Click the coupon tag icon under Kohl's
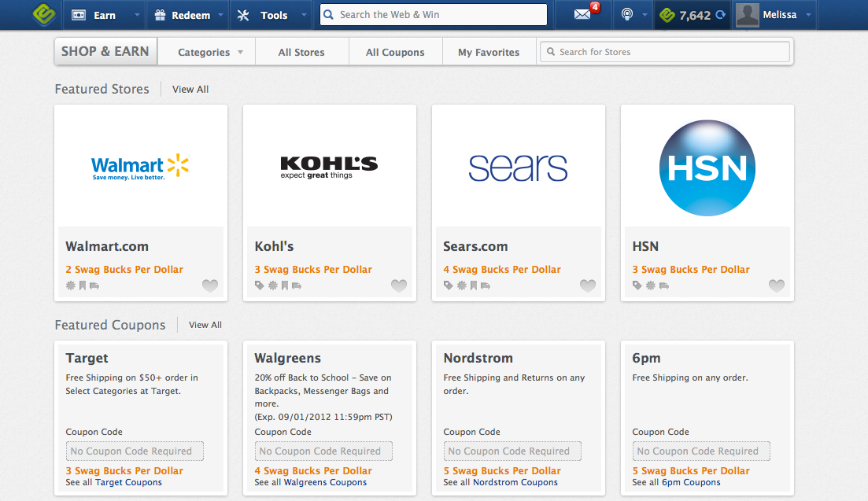The image size is (868, 501). pos(260,285)
